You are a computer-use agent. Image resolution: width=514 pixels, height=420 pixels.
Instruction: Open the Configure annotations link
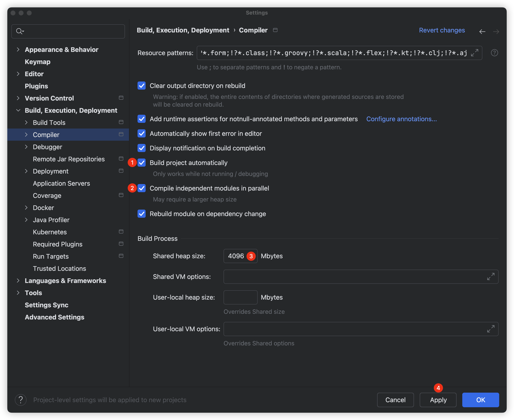tap(401, 119)
